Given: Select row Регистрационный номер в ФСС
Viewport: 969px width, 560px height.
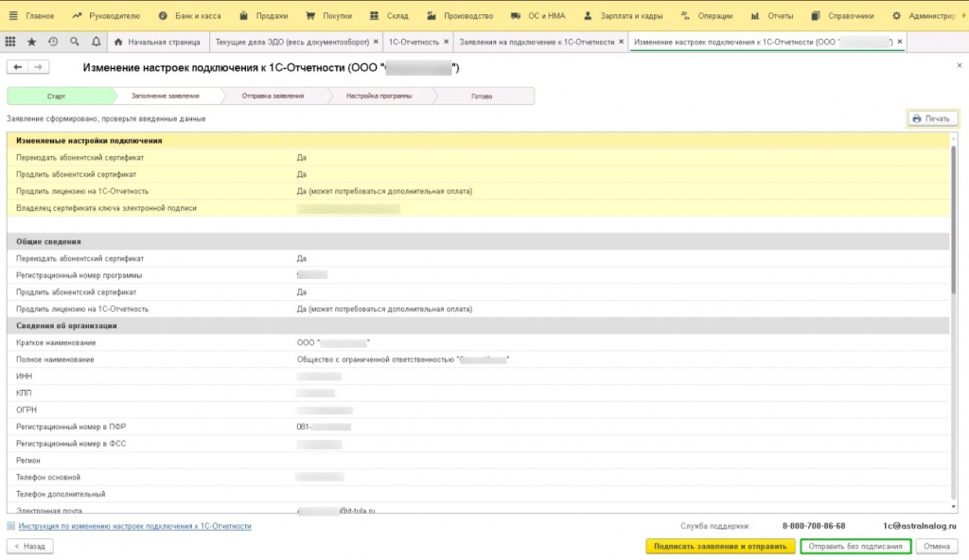Looking at the screenshot, I should pyautogui.click(x=478, y=444).
